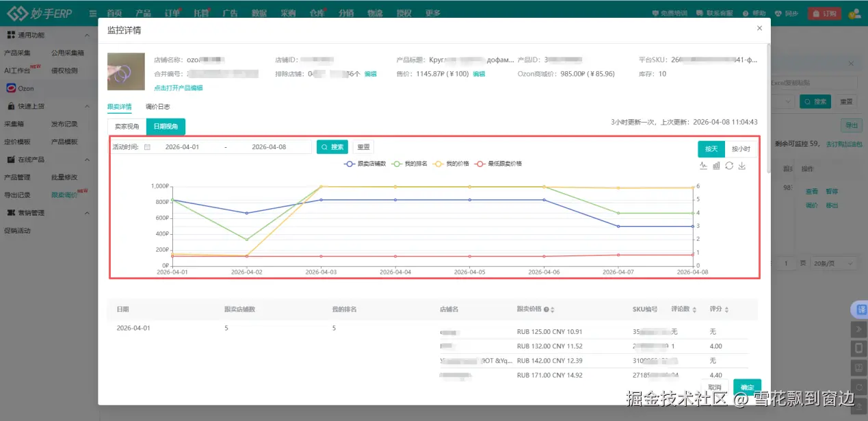
Task: Open user avatar menu
Action: click(854, 13)
